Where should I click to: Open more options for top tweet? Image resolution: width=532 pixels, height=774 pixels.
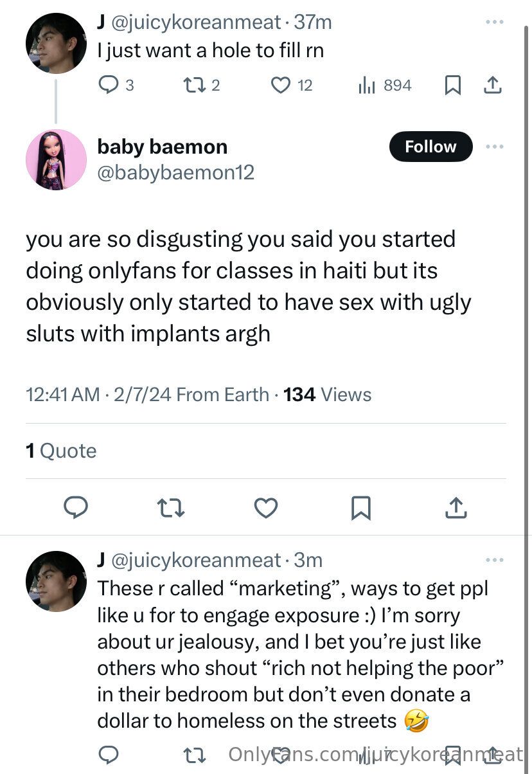tap(494, 22)
